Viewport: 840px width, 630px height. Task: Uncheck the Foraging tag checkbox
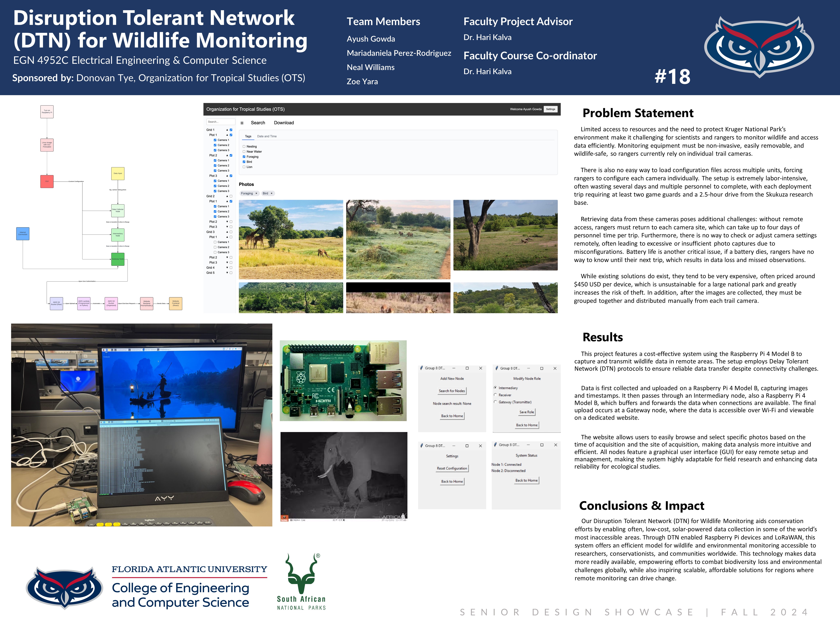pos(244,157)
